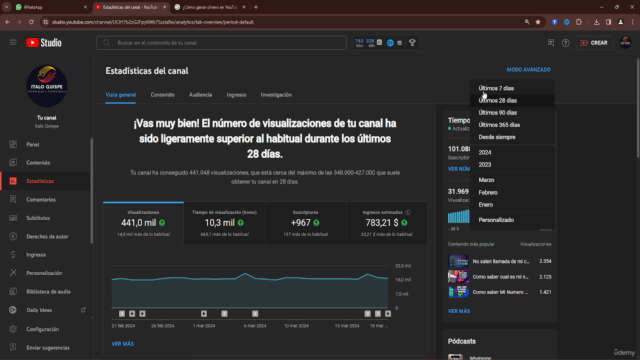Click the browser address bar
The image size is (640, 360).
pos(282,22)
